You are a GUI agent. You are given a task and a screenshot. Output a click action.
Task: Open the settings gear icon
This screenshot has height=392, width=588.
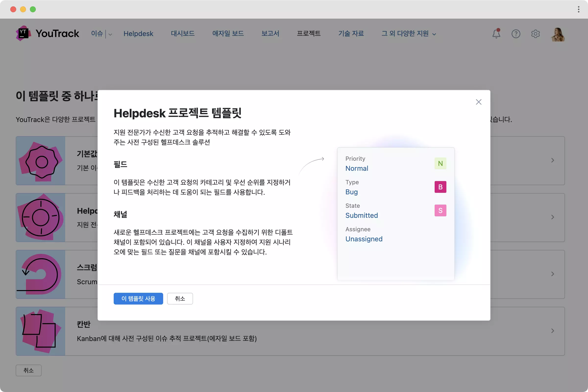coord(535,34)
